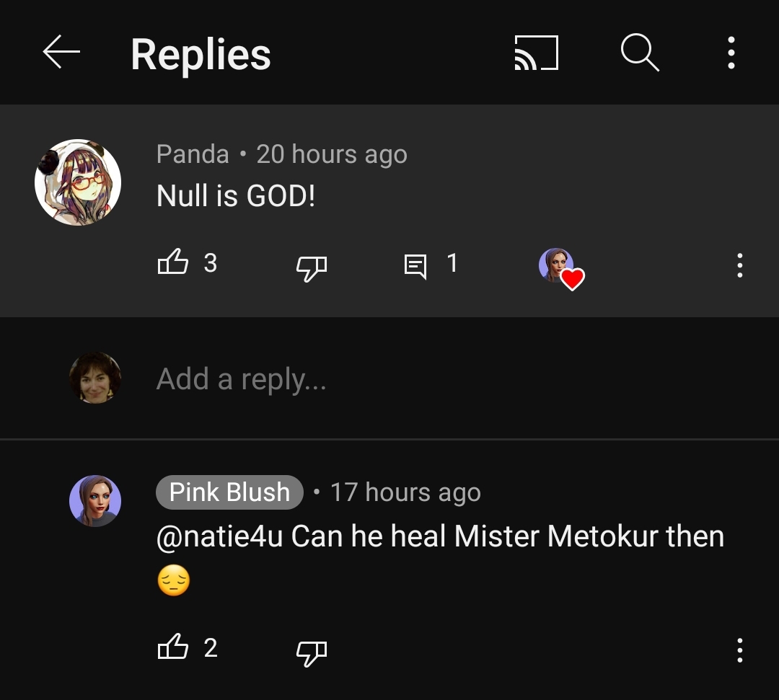Image resolution: width=779 pixels, height=700 pixels.
Task: Dislike Pink Blush's reply
Action: click(312, 651)
